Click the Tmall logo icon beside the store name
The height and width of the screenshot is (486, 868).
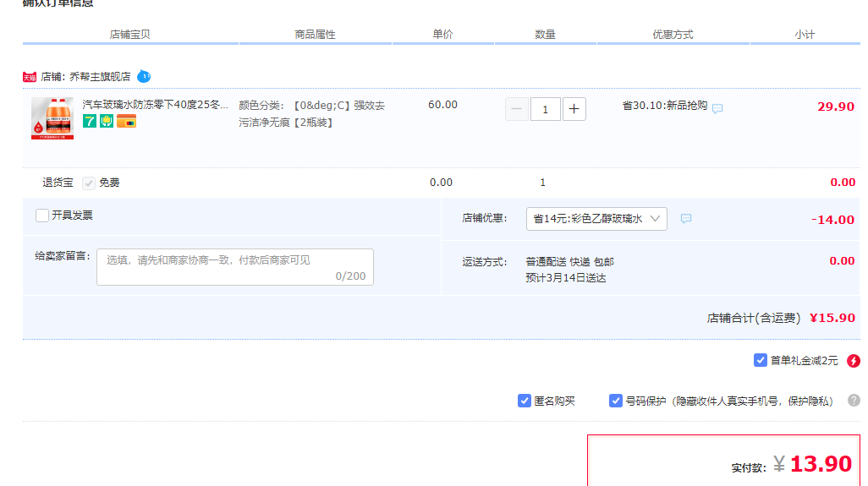(x=30, y=77)
